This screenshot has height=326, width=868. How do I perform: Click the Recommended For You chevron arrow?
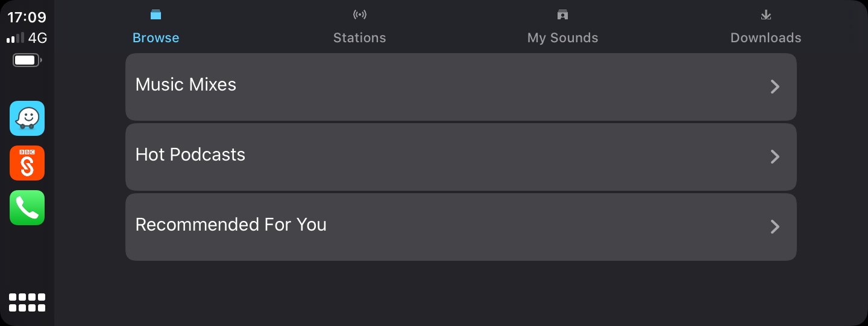[x=775, y=227]
